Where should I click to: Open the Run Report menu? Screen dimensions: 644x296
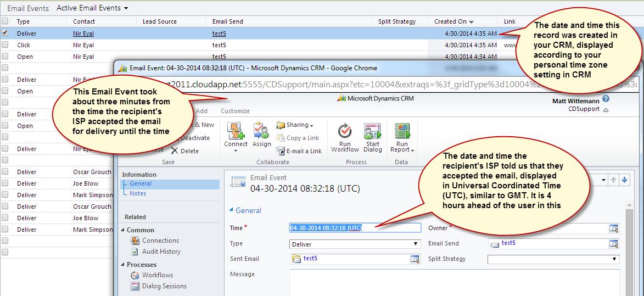[x=402, y=137]
